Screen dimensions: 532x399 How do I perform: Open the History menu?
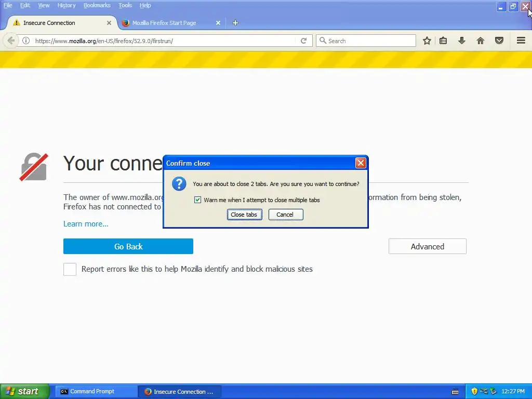(66, 5)
